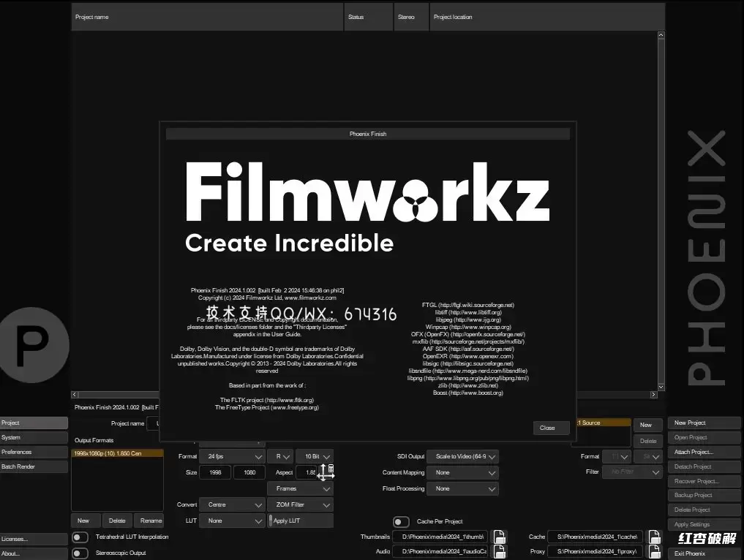Click Delete beside the Source list
The height and width of the screenshot is (560, 744).
tap(647, 441)
